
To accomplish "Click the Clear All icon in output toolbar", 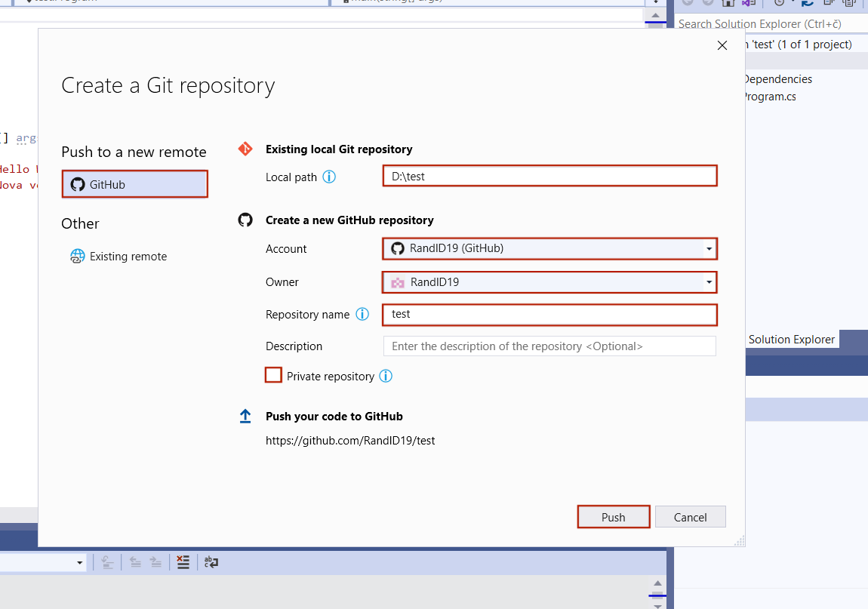I will (x=183, y=561).
